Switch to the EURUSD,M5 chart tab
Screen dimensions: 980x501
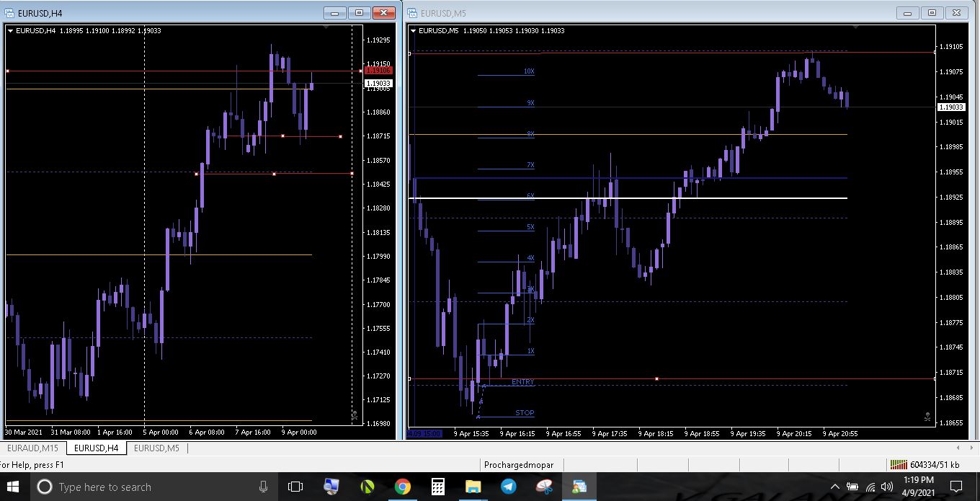(156, 448)
